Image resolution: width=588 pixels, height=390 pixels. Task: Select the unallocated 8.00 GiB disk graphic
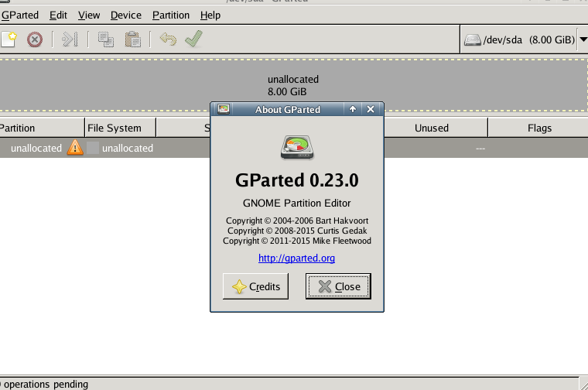coord(294,85)
